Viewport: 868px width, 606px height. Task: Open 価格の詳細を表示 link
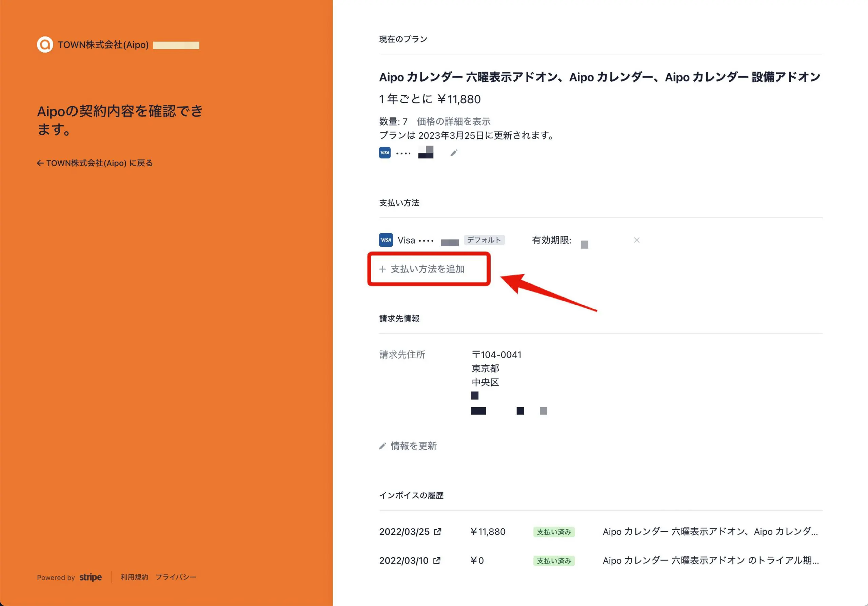[453, 121]
